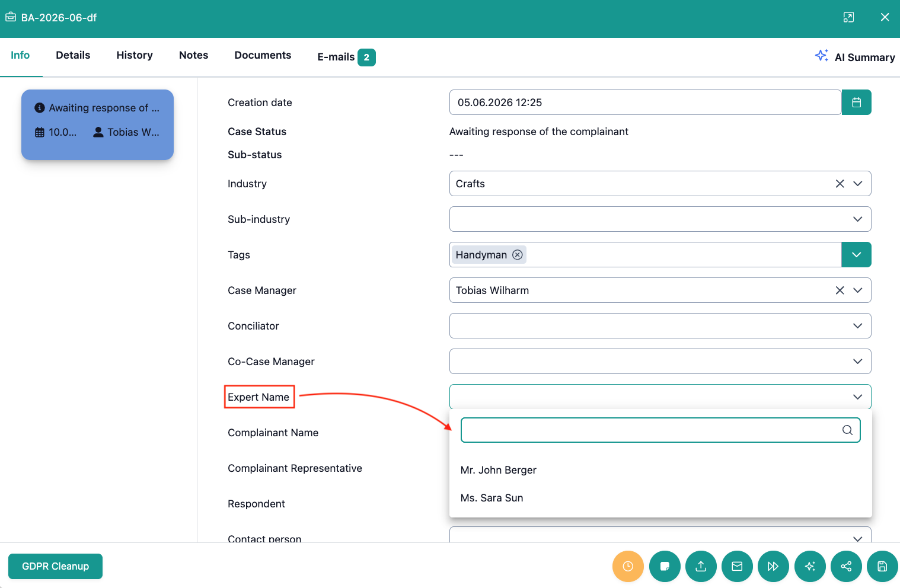
Task: Open the Conciliator dropdown
Action: click(x=857, y=326)
